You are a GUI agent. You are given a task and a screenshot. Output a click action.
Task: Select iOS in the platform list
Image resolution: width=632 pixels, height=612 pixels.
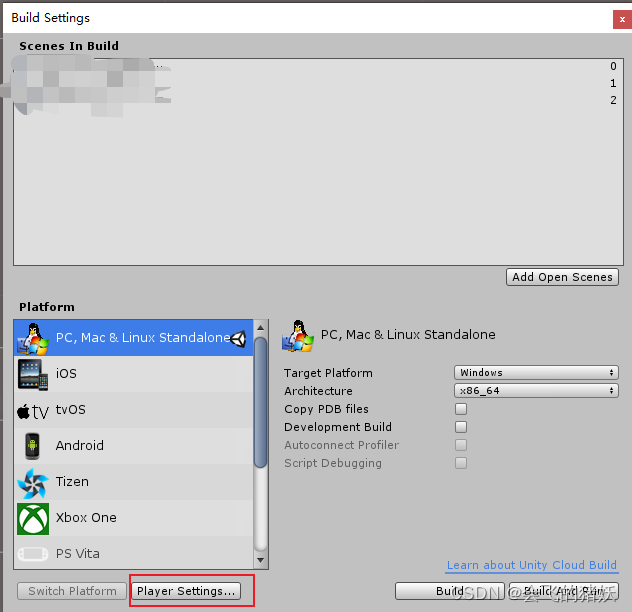click(133, 374)
